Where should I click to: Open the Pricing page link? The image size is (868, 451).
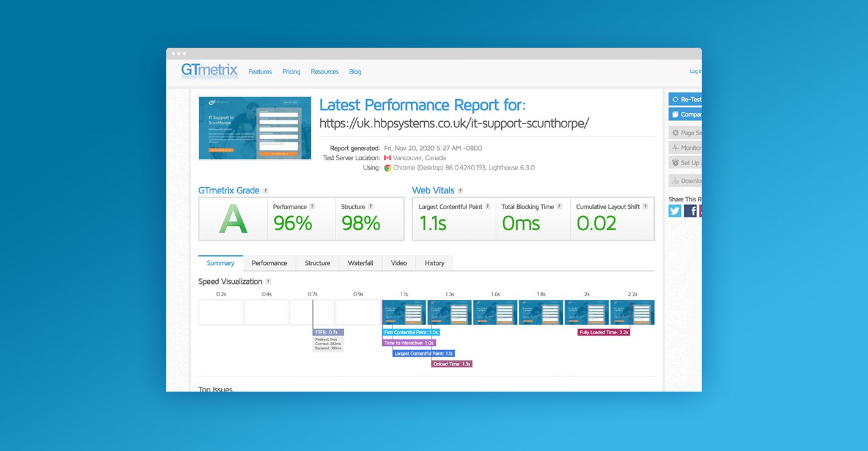point(291,72)
